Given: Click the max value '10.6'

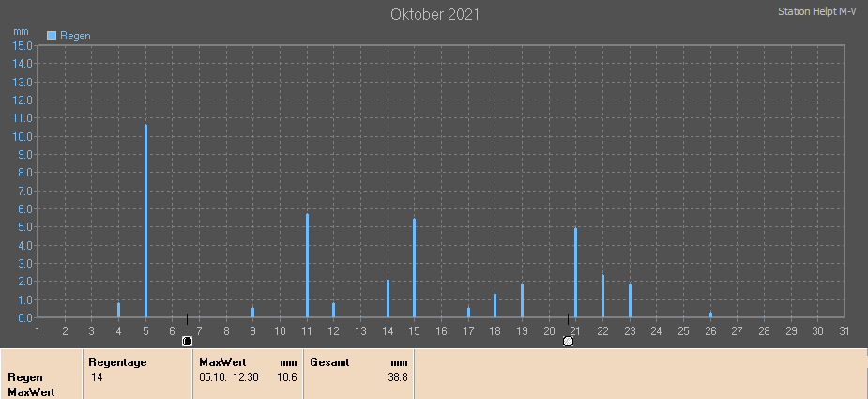Looking at the screenshot, I should coord(287,377).
